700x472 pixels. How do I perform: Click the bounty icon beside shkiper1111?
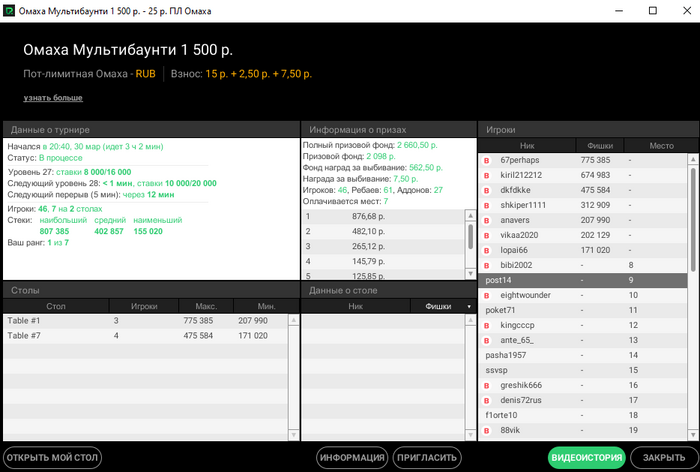[x=487, y=205]
